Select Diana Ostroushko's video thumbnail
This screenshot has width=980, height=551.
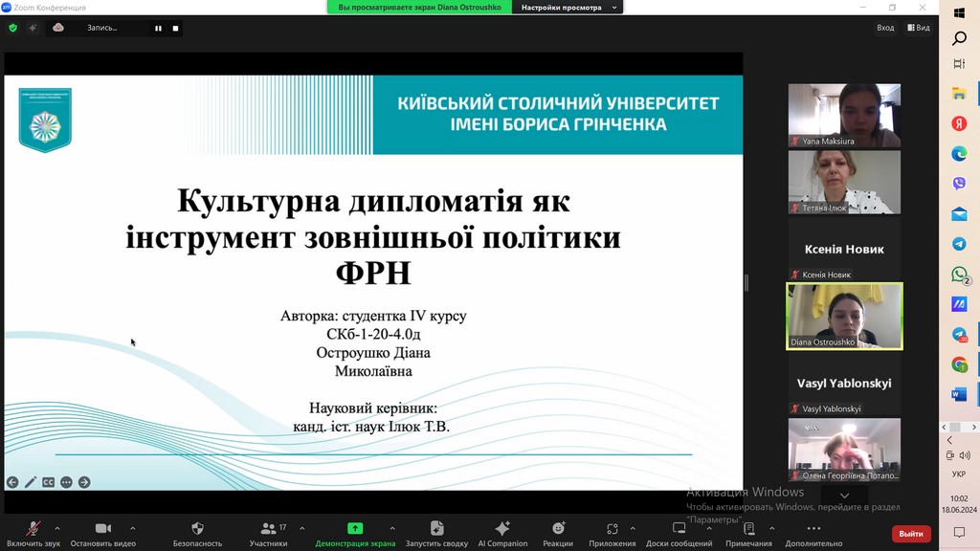click(x=844, y=316)
